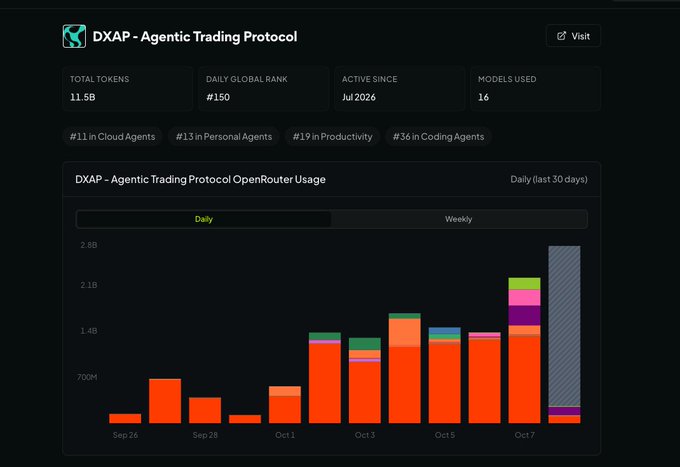Click the Models Used value 16
The width and height of the screenshot is (680, 467).
[x=483, y=97]
